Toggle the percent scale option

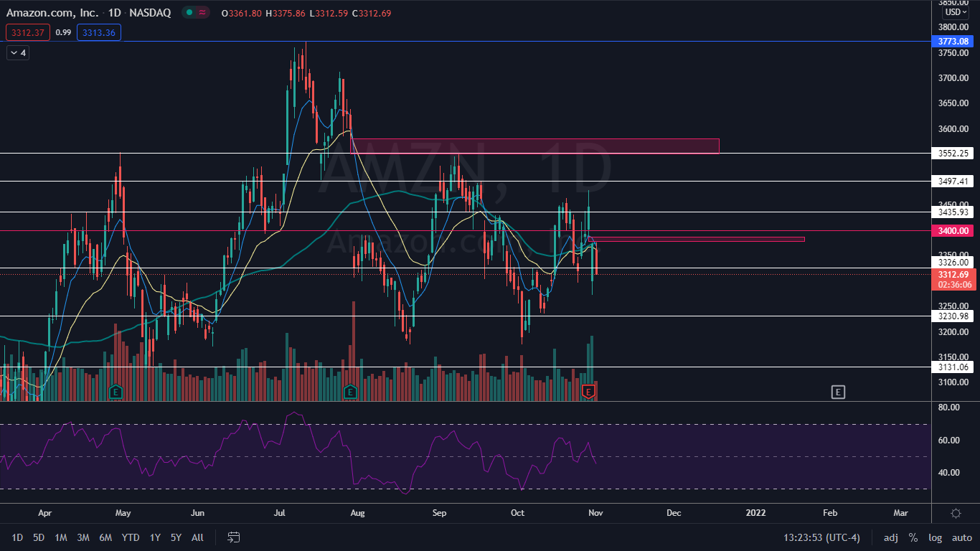click(x=913, y=537)
